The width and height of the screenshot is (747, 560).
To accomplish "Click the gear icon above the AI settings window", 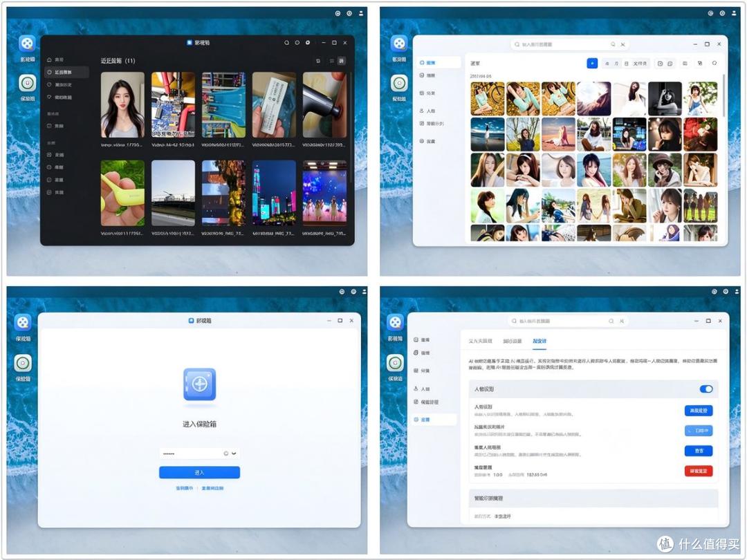I will pyautogui.click(x=725, y=291).
